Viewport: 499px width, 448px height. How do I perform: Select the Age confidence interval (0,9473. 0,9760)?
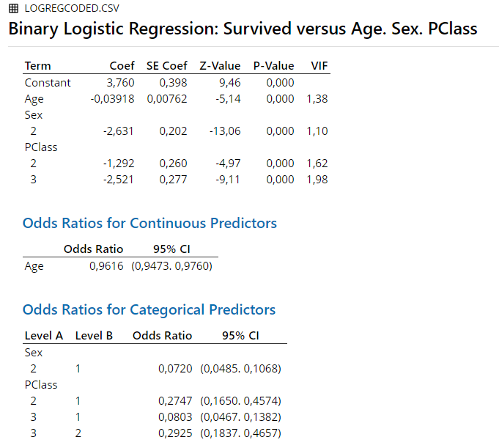pos(172,266)
